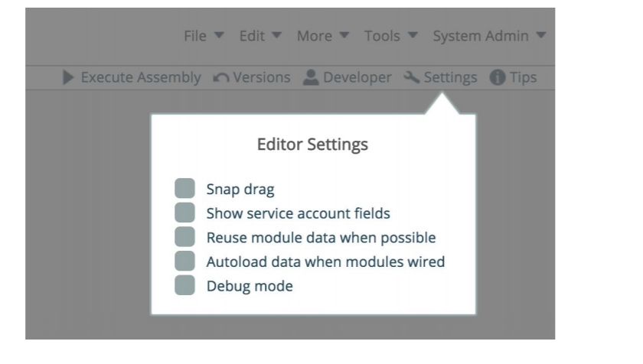Click the Editor Settings heading

312,145
